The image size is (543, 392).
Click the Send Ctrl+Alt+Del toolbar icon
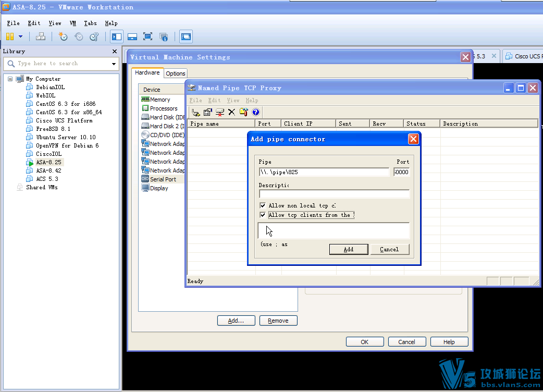tap(41, 36)
